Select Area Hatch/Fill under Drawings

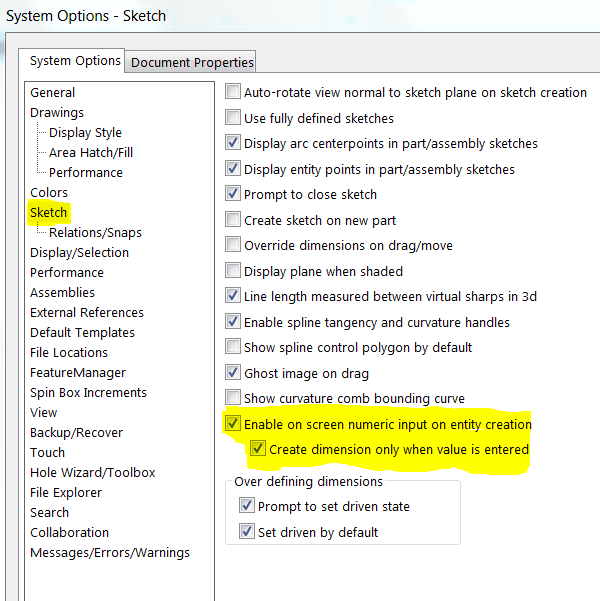pos(91,153)
